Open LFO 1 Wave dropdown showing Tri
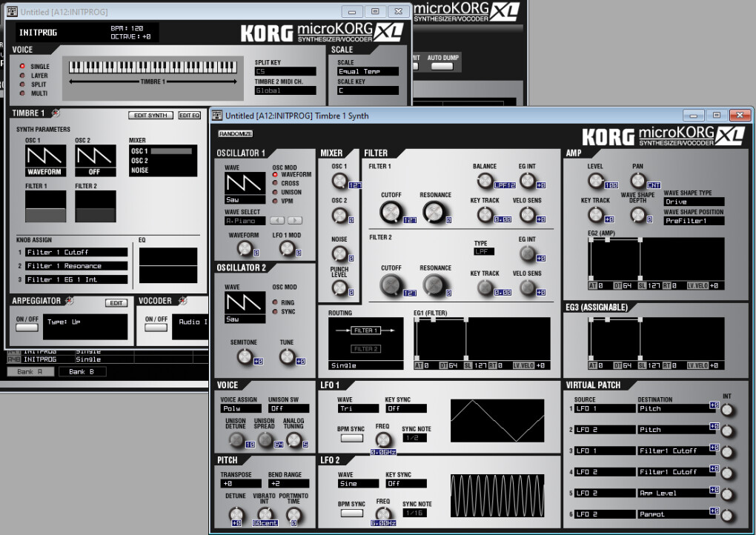The image size is (756, 535). (358, 408)
